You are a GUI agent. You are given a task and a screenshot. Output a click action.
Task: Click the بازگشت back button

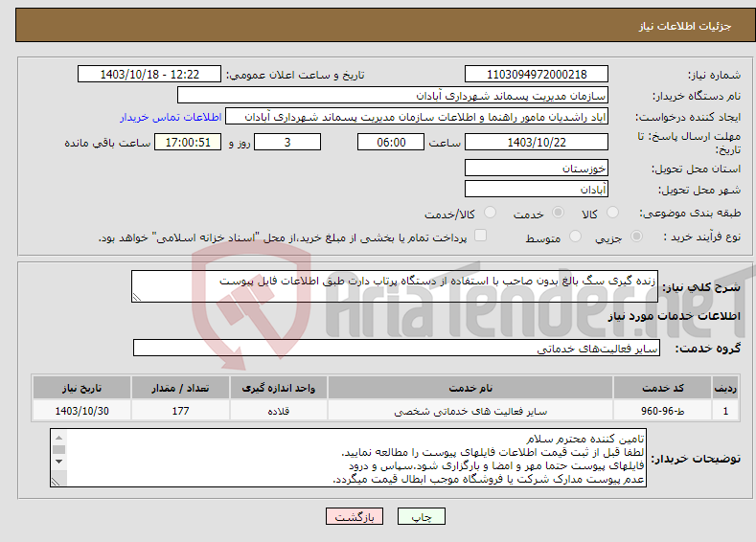[355, 516]
